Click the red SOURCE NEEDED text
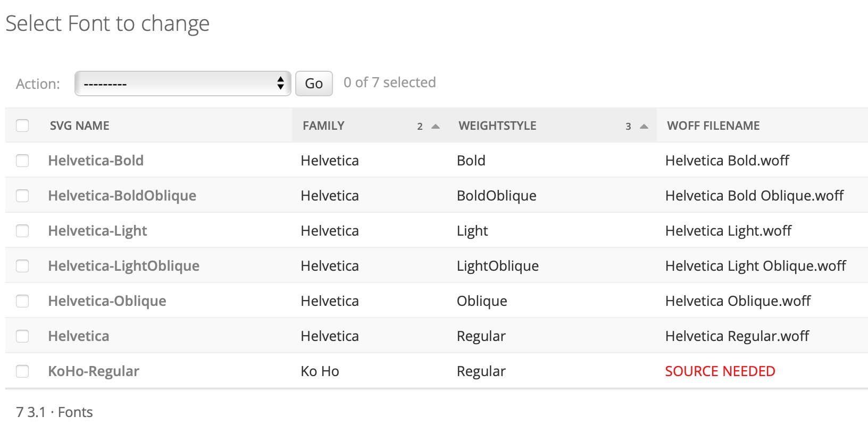 click(720, 371)
